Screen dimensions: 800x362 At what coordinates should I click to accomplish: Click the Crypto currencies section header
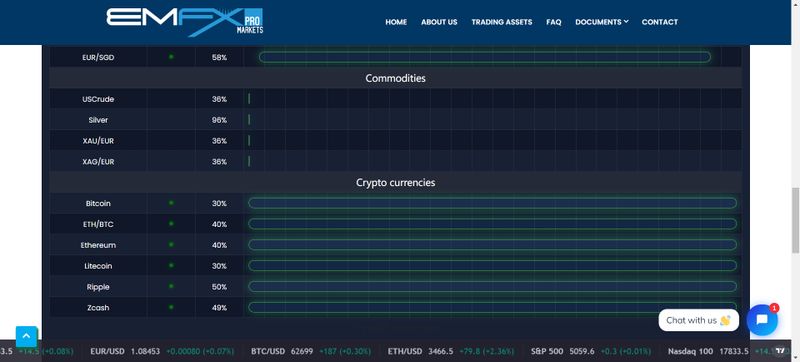point(395,183)
